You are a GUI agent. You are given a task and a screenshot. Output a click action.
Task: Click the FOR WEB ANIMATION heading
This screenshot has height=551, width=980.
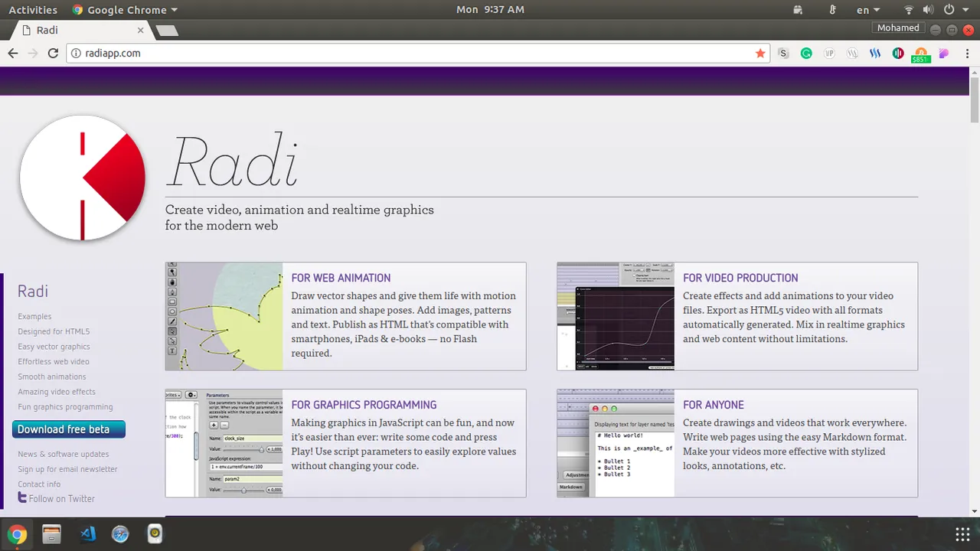[x=341, y=278]
